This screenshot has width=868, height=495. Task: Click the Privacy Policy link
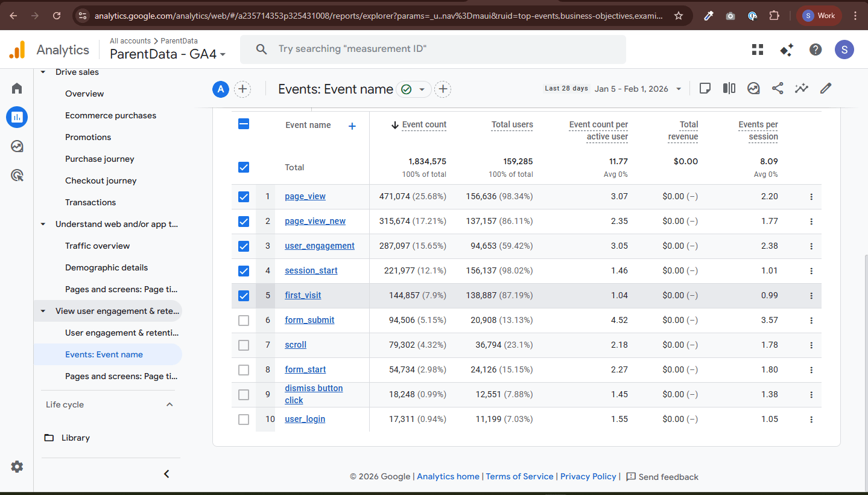[588, 476]
